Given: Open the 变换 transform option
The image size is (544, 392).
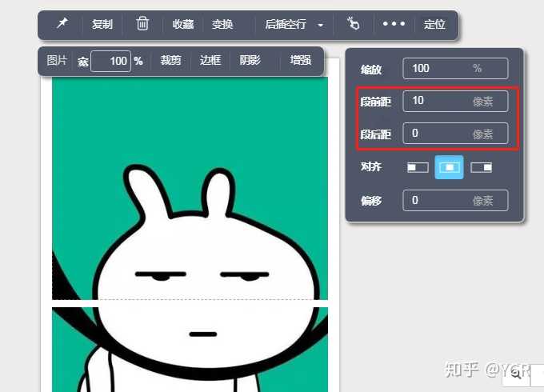Looking at the screenshot, I should coord(222,24).
